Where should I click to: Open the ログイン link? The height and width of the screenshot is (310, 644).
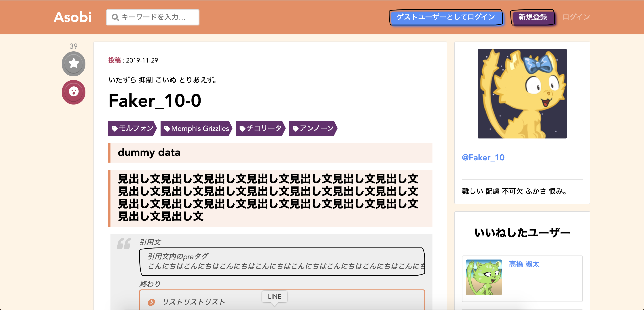click(576, 17)
